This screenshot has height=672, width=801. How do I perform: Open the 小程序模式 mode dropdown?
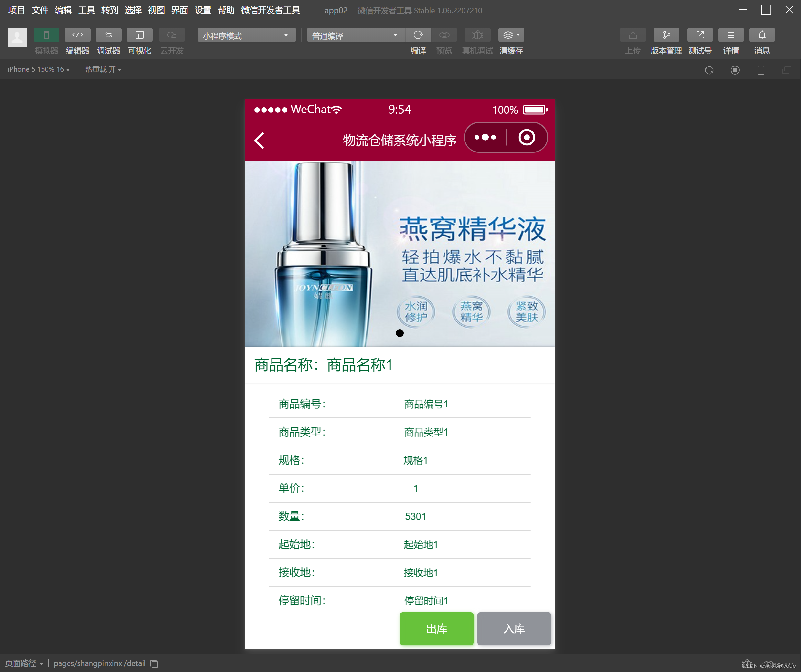[x=246, y=35]
